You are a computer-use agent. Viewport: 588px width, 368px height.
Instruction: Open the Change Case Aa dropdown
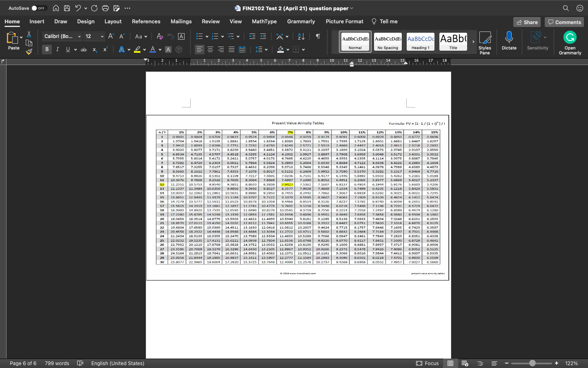tap(141, 36)
